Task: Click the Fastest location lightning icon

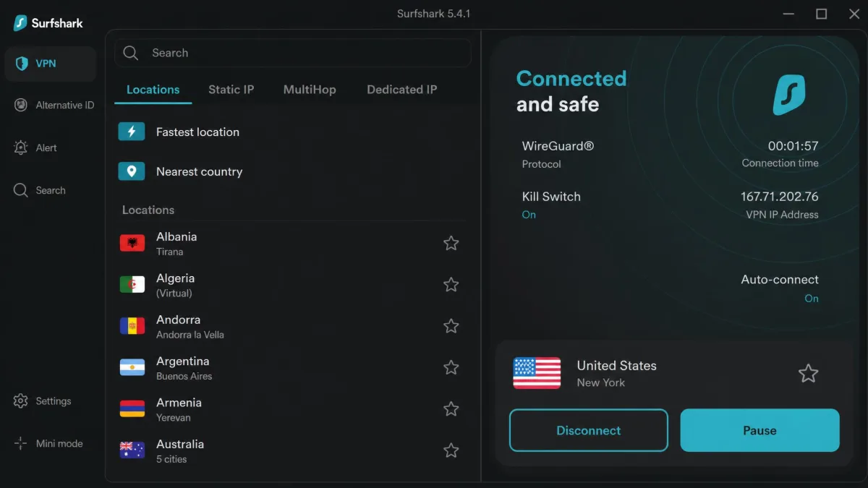Action: 132,132
